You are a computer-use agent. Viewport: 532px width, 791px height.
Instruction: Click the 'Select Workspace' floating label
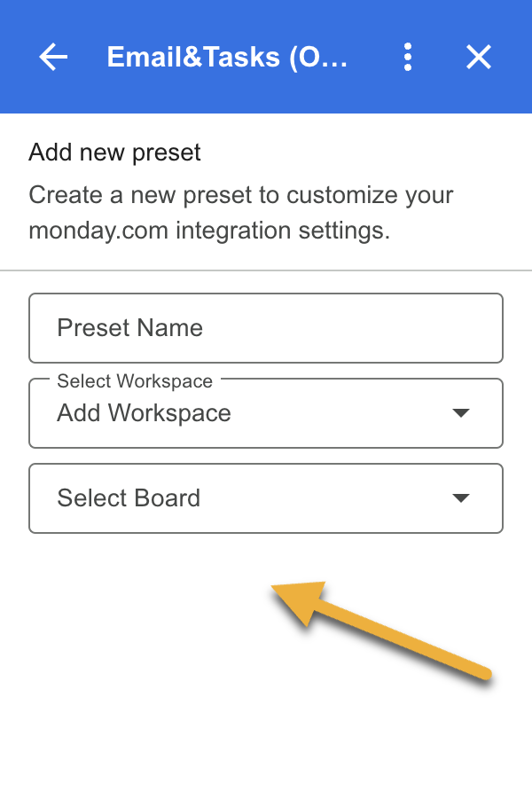(135, 381)
